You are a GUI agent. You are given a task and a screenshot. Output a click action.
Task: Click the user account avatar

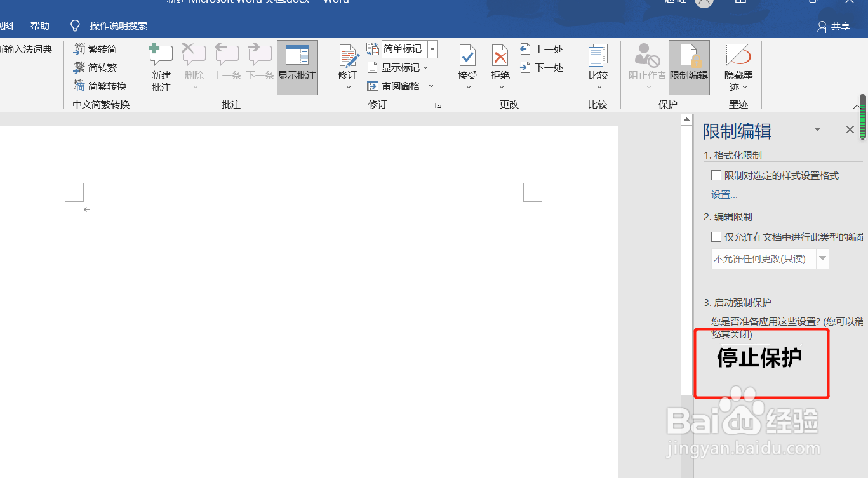704,2
